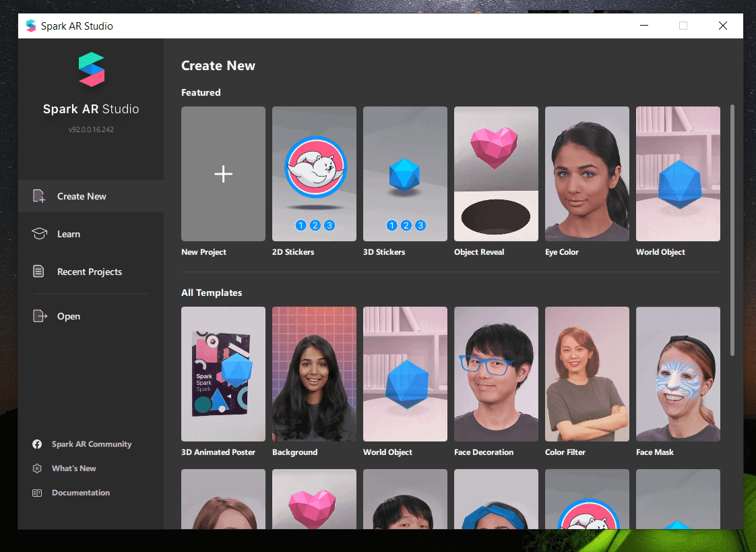Click the book icon beside Documentation
This screenshot has height=552, width=756.
(x=37, y=493)
